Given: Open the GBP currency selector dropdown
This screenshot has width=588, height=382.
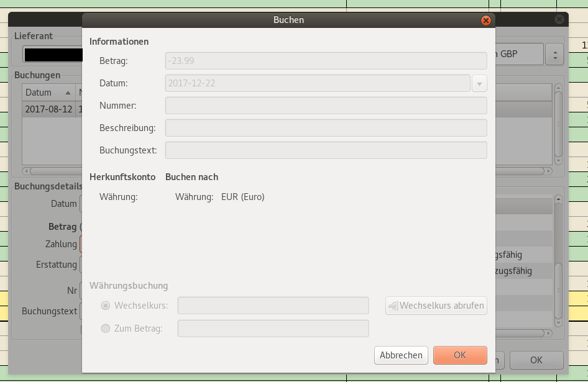Looking at the screenshot, I should coord(554,55).
